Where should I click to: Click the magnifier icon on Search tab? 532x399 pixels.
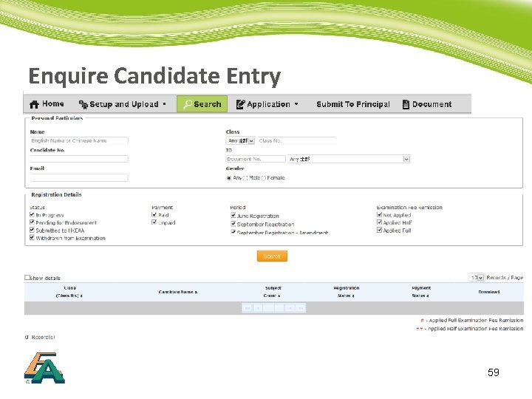pos(187,104)
